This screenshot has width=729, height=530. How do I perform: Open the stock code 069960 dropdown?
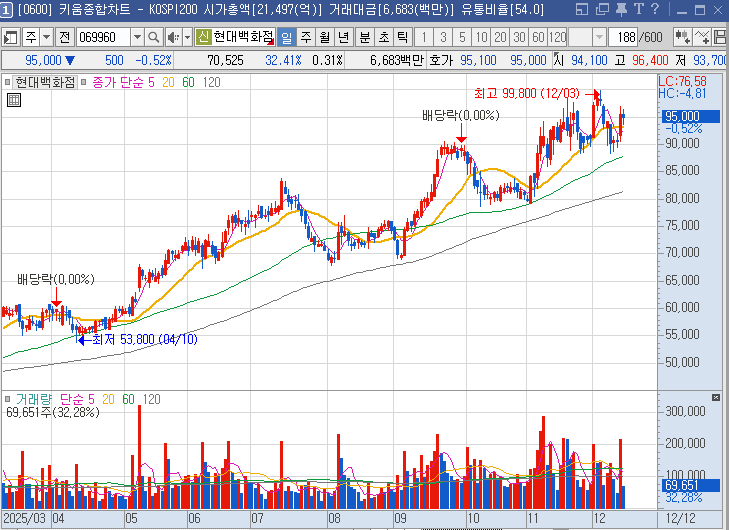pyautogui.click(x=135, y=37)
